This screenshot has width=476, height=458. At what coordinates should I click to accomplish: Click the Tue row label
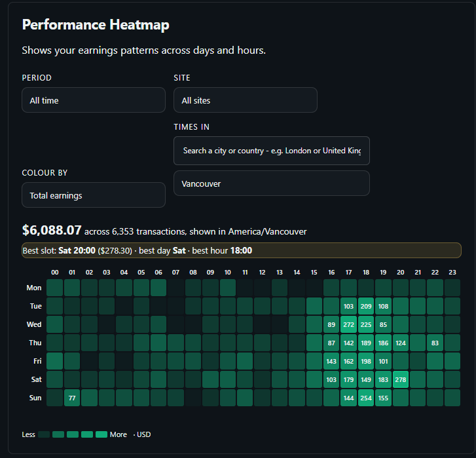point(36,306)
